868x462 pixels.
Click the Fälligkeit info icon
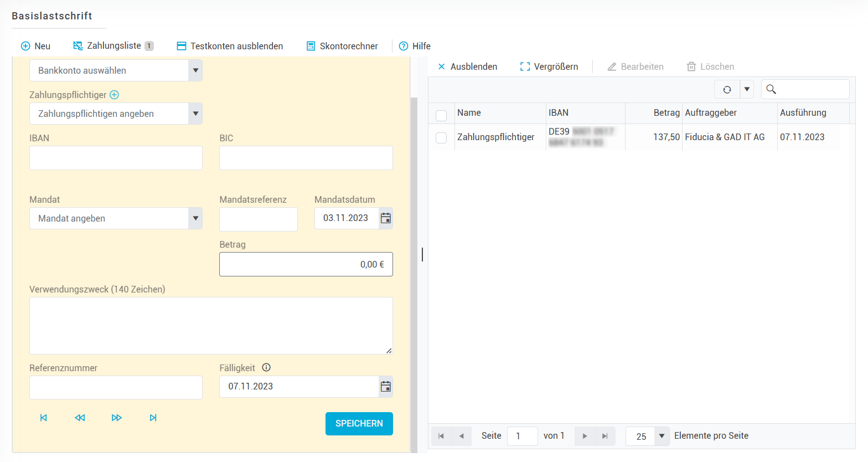(266, 368)
